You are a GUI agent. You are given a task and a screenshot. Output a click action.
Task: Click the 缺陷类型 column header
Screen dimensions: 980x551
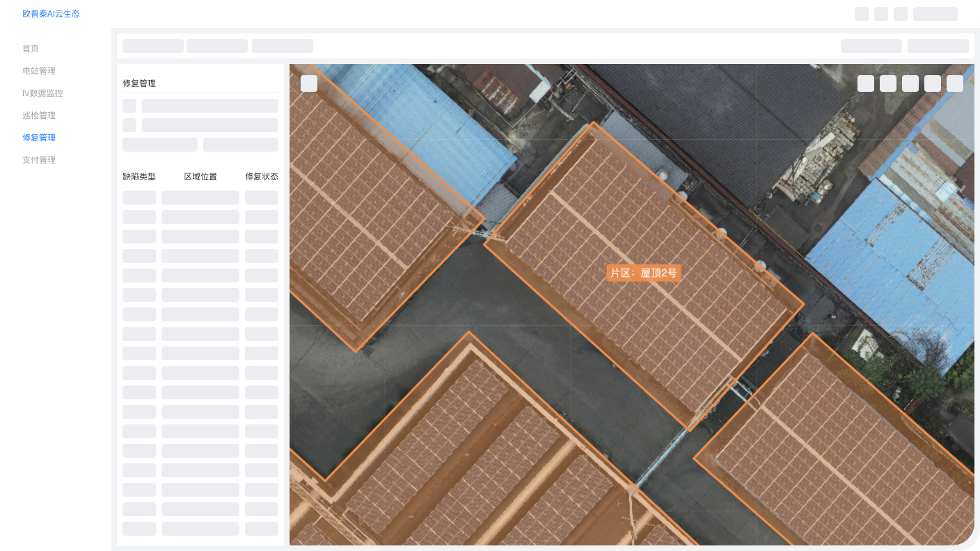coord(139,177)
